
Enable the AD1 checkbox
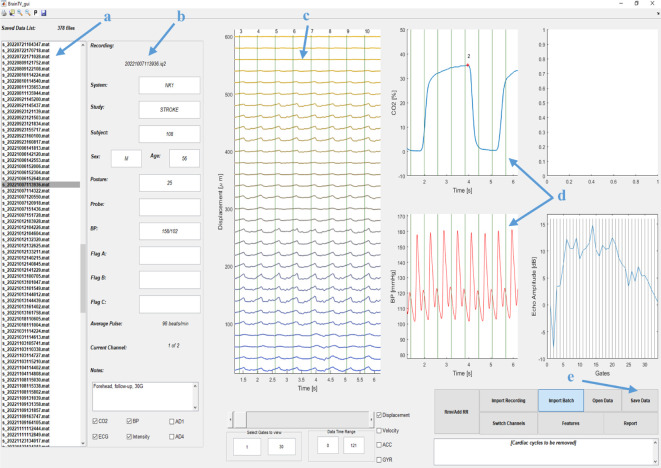click(x=172, y=422)
